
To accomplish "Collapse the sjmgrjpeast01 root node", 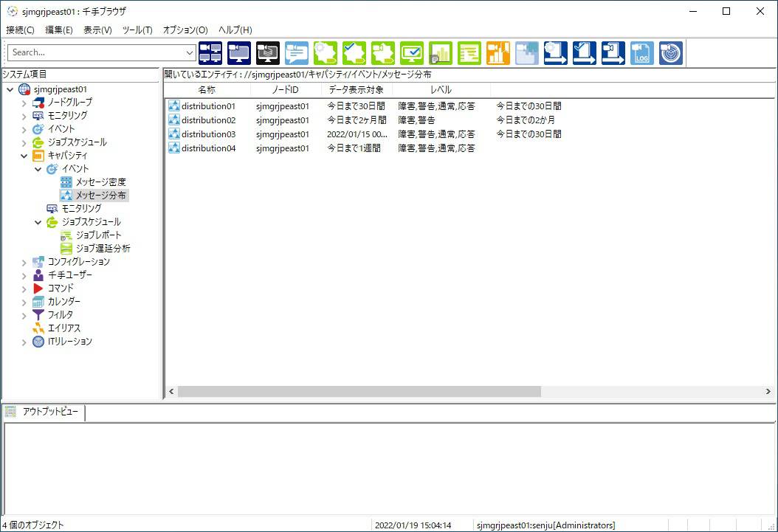I will coord(10,90).
